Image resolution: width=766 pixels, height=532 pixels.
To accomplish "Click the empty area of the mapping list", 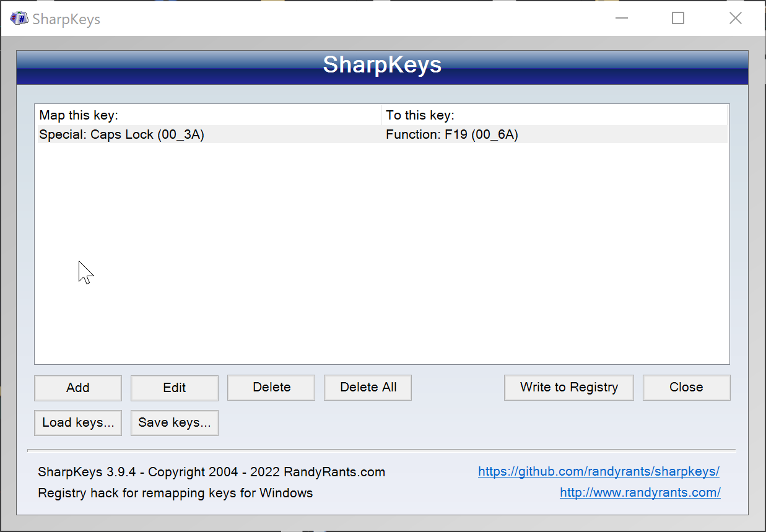I will [381, 260].
